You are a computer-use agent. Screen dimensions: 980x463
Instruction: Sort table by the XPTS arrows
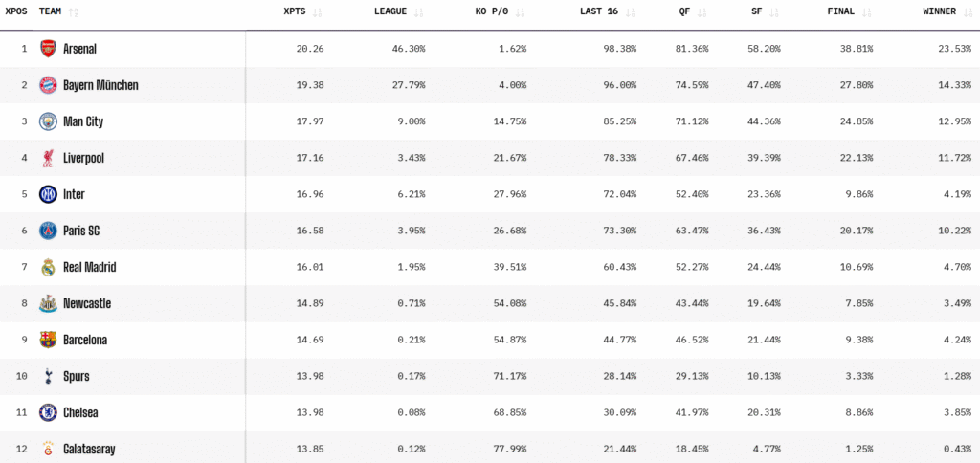[x=318, y=12]
